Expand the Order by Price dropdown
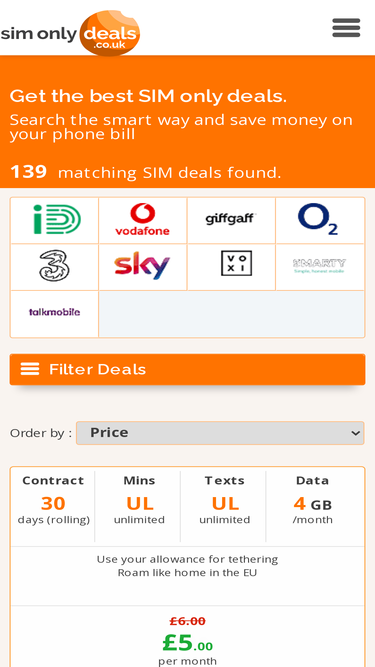 tap(220, 433)
